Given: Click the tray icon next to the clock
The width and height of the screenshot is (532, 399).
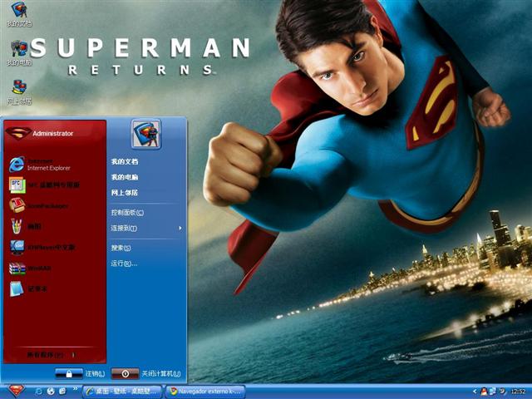Looking at the screenshot, I should (502, 392).
